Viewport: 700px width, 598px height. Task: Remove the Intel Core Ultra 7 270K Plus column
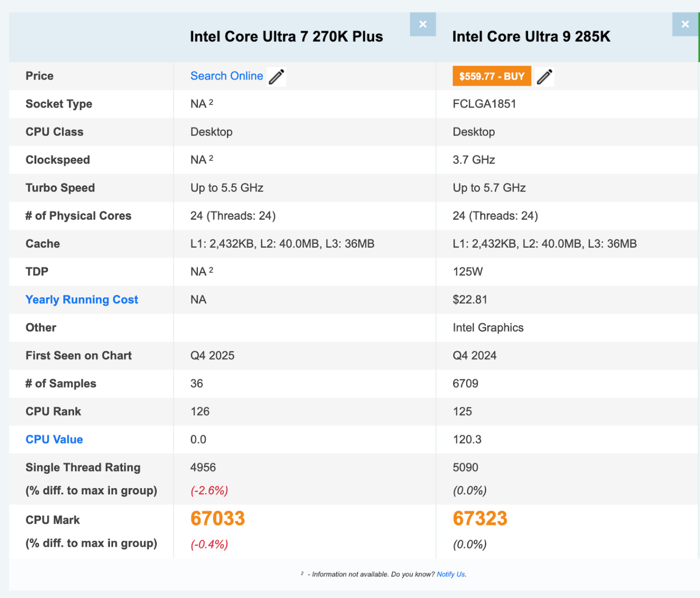coord(422,24)
